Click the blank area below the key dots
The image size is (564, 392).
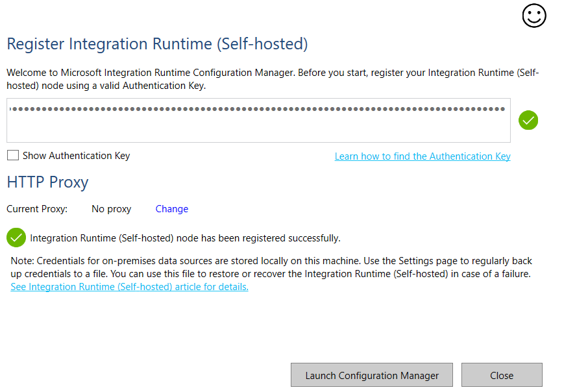[x=258, y=128]
